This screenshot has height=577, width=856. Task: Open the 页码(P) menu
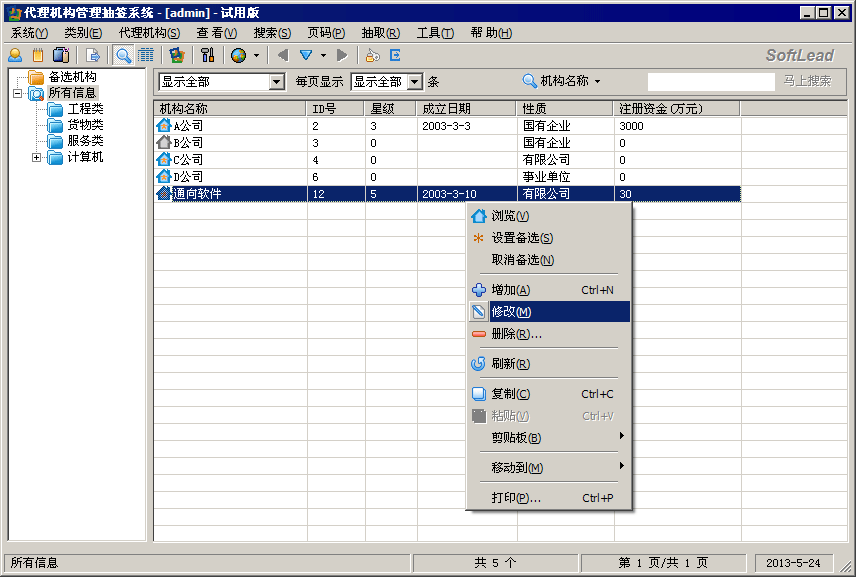326,33
